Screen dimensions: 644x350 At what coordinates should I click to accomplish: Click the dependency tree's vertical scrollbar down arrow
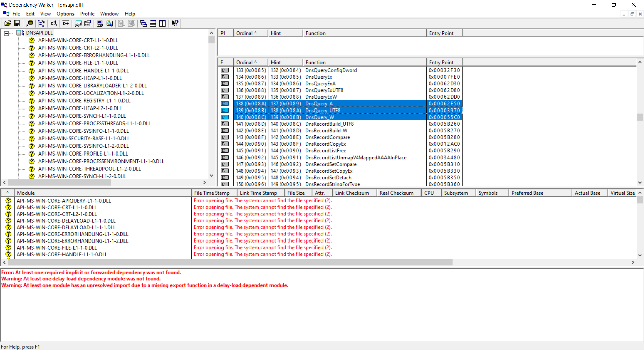tap(211, 175)
